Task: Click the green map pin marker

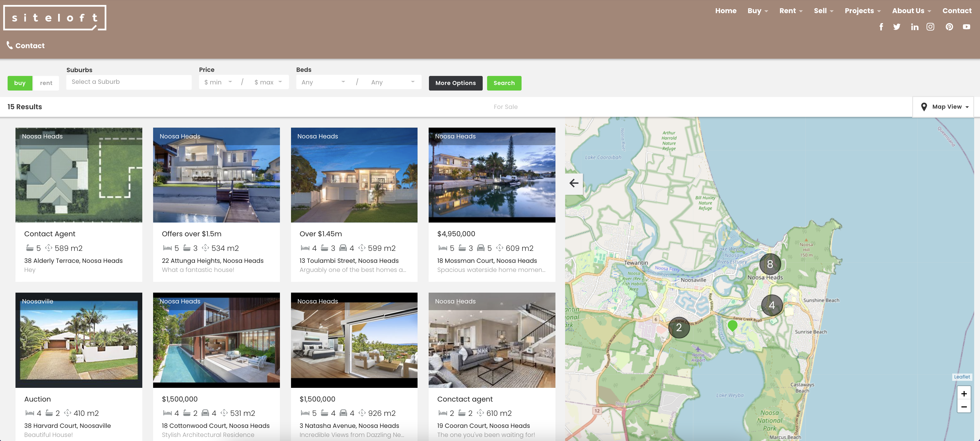Action: 732,325
